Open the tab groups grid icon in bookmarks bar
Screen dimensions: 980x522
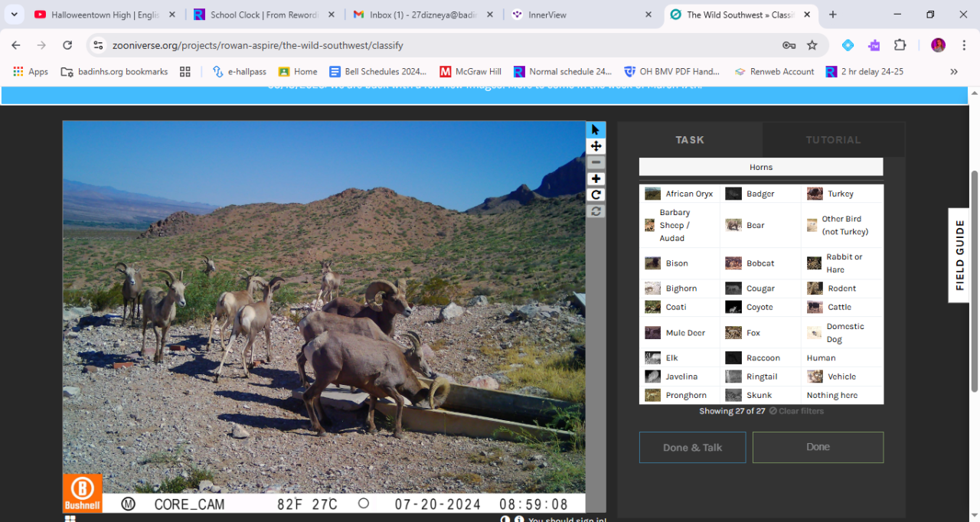pos(185,71)
